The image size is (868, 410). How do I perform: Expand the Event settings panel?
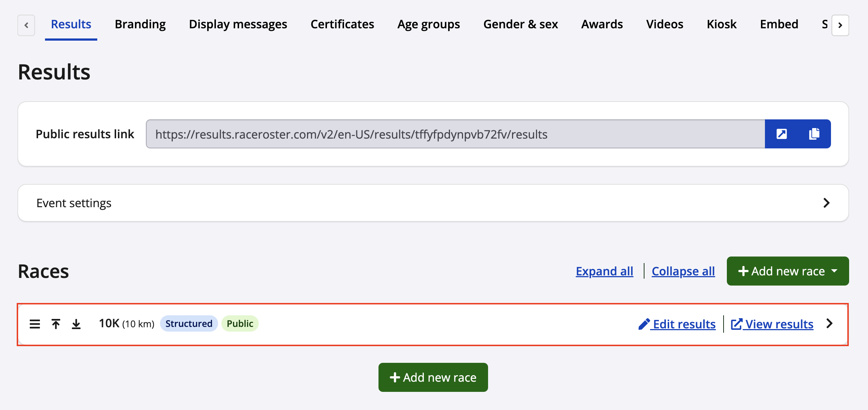[x=826, y=203]
